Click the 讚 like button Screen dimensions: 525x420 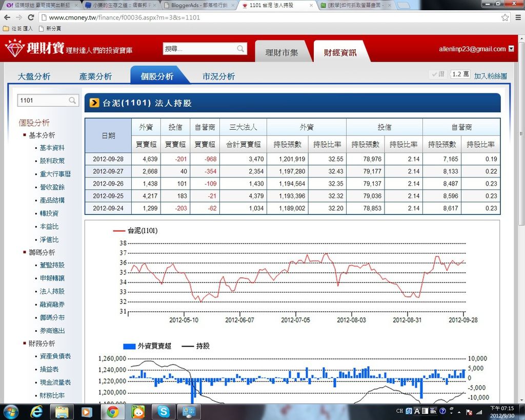click(439, 74)
